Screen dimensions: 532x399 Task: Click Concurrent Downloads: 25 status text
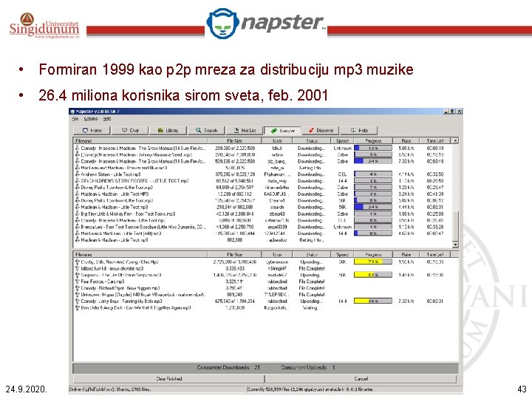[x=228, y=367]
